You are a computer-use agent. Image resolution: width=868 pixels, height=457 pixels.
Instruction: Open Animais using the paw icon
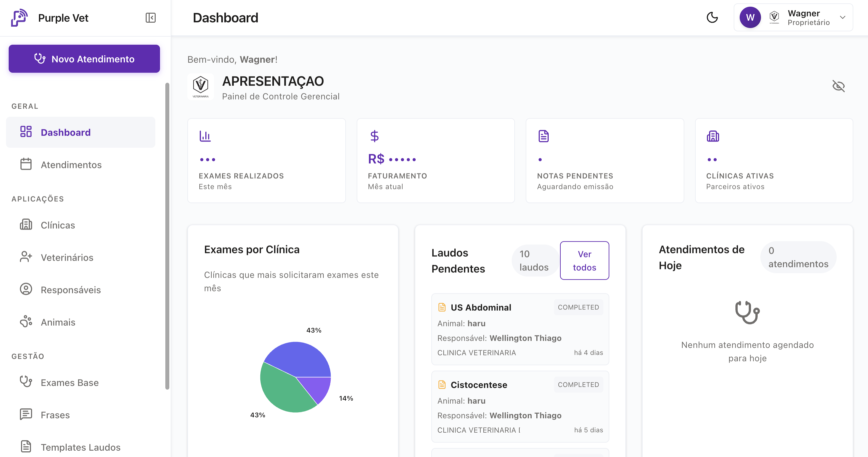[x=26, y=322]
